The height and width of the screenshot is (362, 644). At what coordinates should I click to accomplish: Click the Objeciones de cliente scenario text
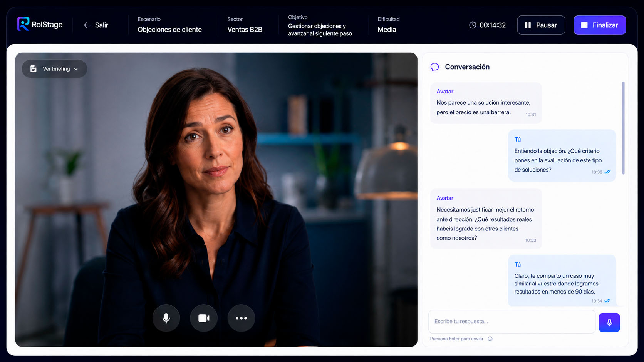(x=169, y=30)
